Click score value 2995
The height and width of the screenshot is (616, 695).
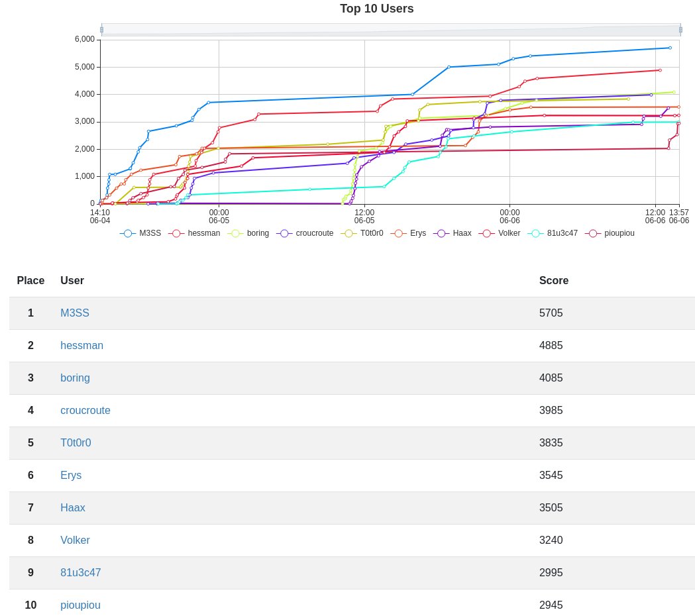click(x=551, y=572)
